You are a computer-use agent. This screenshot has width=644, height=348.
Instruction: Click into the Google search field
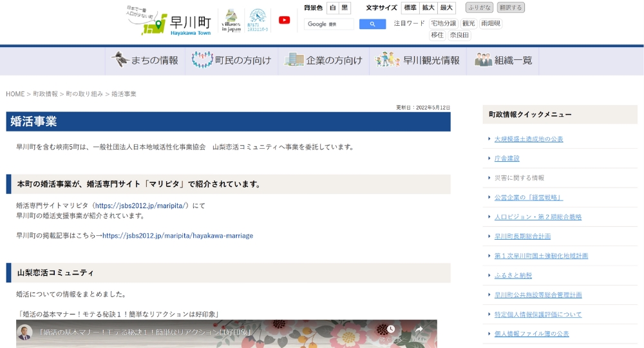(329, 24)
